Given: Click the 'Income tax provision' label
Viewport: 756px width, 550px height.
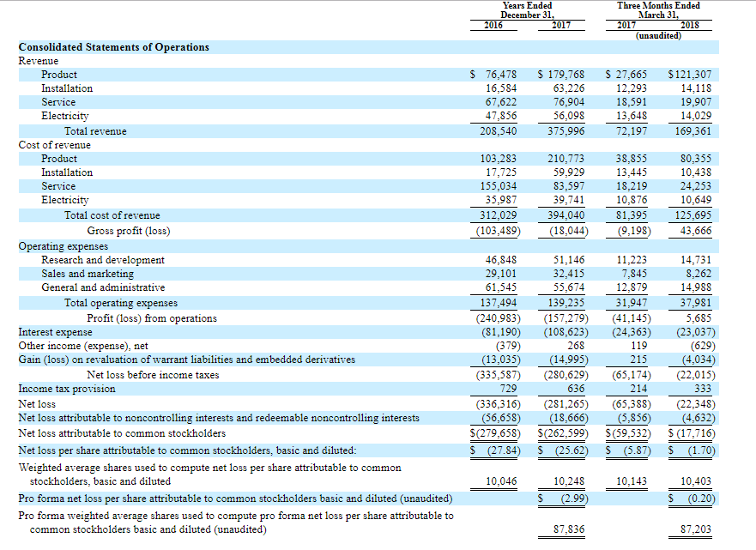Looking at the screenshot, I should click(67, 389).
